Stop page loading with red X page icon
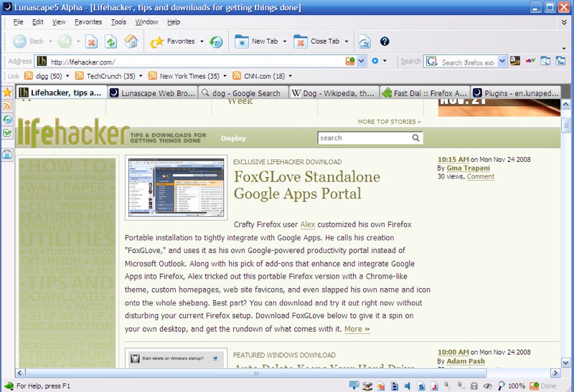The width and height of the screenshot is (574, 392). pos(92,42)
